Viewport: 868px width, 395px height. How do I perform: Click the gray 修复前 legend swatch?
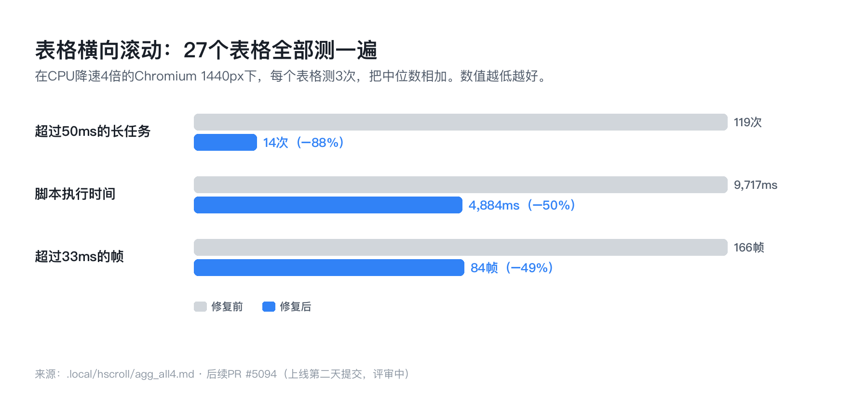(x=200, y=307)
